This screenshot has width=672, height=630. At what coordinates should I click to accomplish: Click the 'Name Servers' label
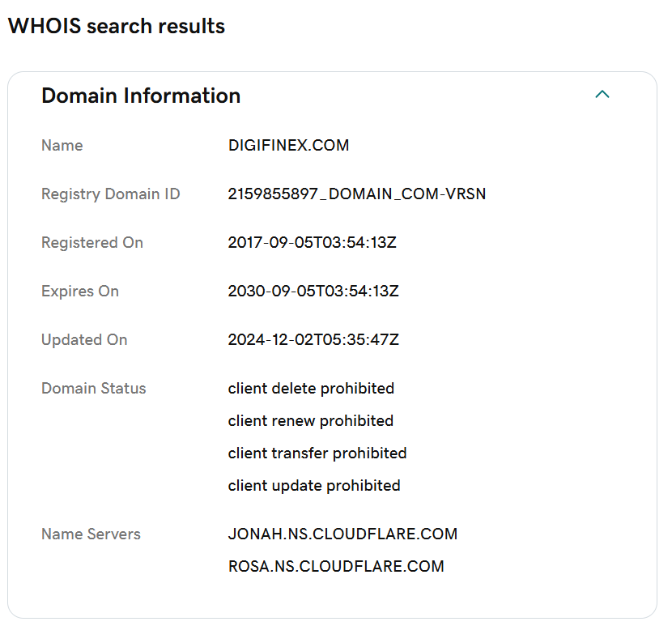point(91,534)
